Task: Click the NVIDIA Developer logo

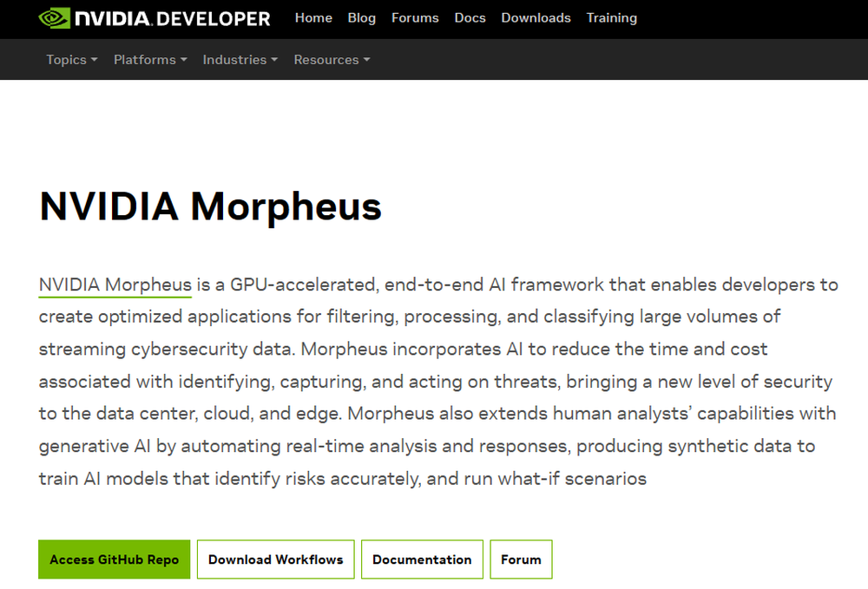Action: (x=154, y=18)
